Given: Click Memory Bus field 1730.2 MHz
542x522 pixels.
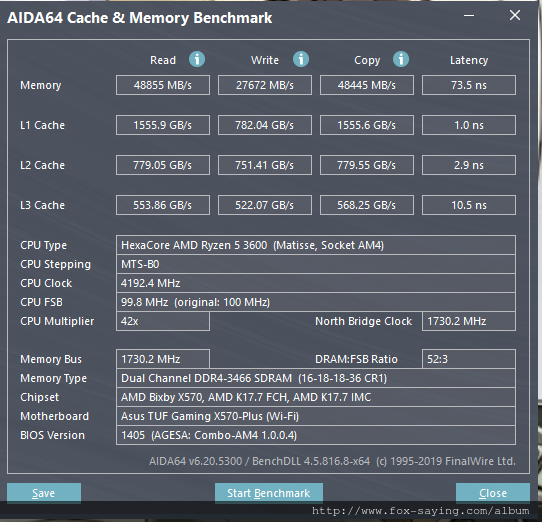Looking at the screenshot, I should click(x=163, y=359).
